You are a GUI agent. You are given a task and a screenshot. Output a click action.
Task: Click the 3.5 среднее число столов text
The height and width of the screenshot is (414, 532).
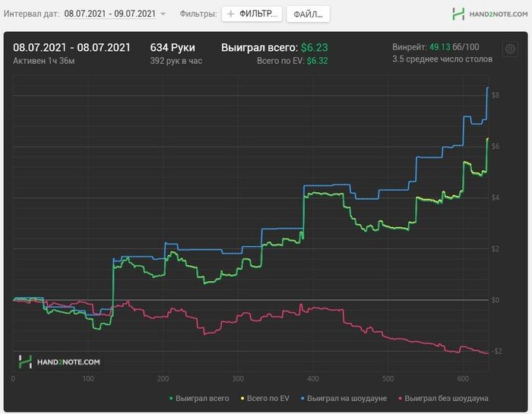coord(442,59)
